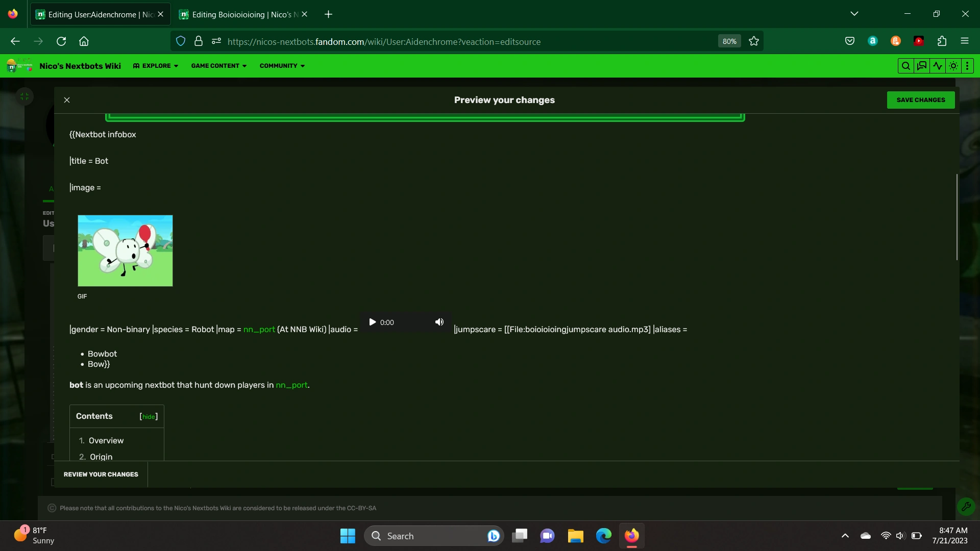Expand the Community dropdown menu
The image size is (980, 551).
click(282, 66)
